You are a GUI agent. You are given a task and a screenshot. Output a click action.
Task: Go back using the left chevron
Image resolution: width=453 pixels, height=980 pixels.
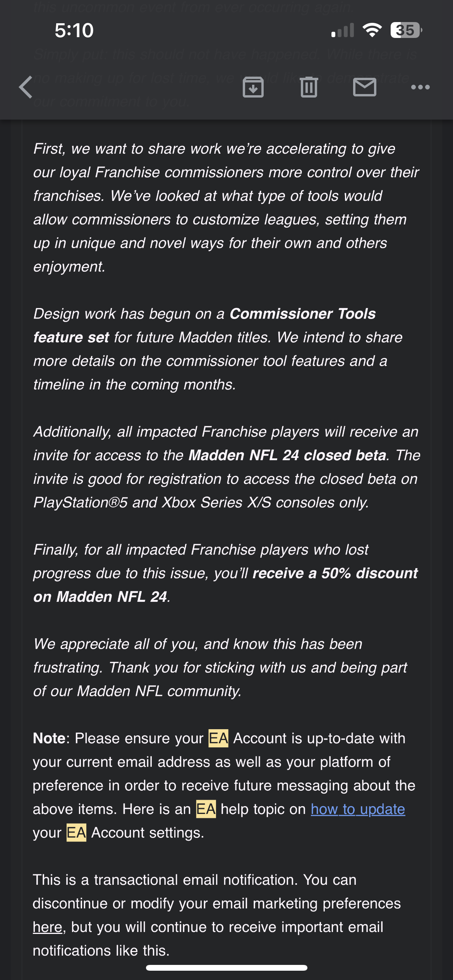[x=26, y=87]
